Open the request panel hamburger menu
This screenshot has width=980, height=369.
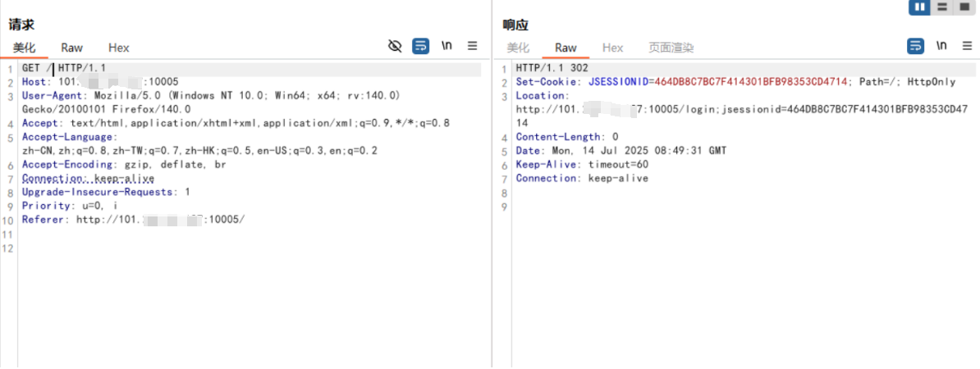pos(473,47)
